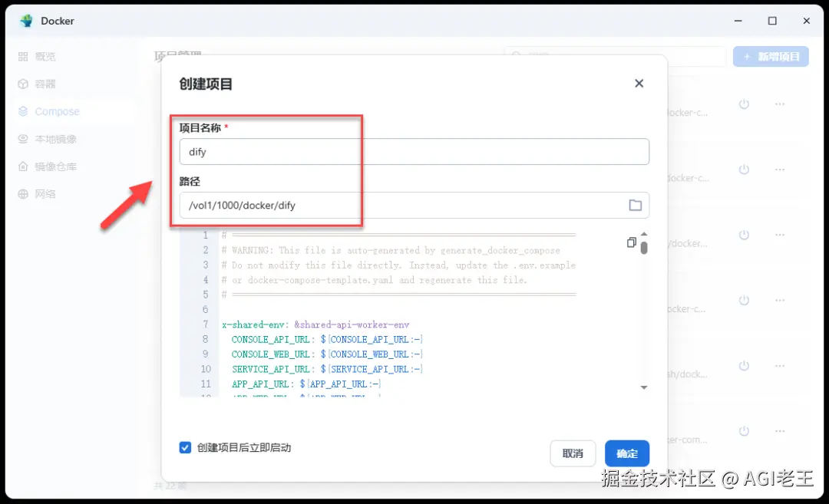Open the folder browser icon in 路径 field

pos(635,205)
